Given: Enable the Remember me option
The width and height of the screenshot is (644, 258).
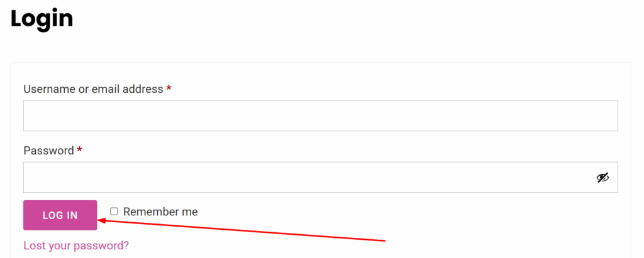Looking at the screenshot, I should [114, 212].
